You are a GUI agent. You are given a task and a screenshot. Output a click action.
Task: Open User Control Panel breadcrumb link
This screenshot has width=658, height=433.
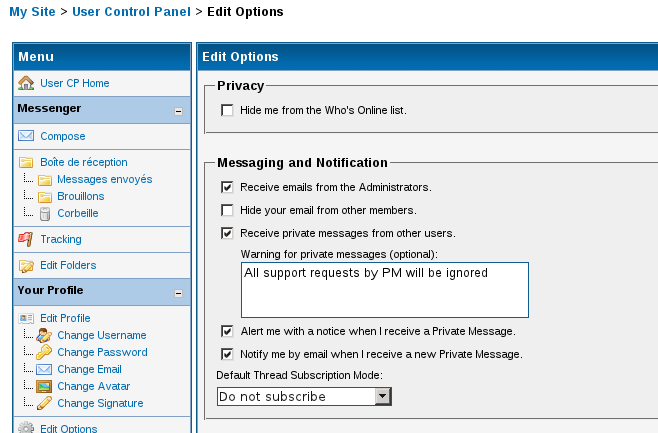pyautogui.click(x=130, y=12)
